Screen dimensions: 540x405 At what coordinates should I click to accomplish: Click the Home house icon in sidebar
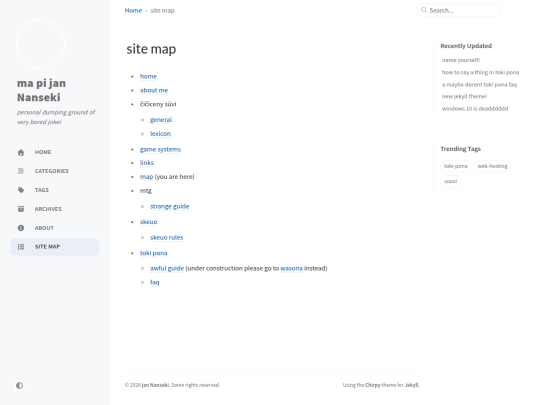21,152
